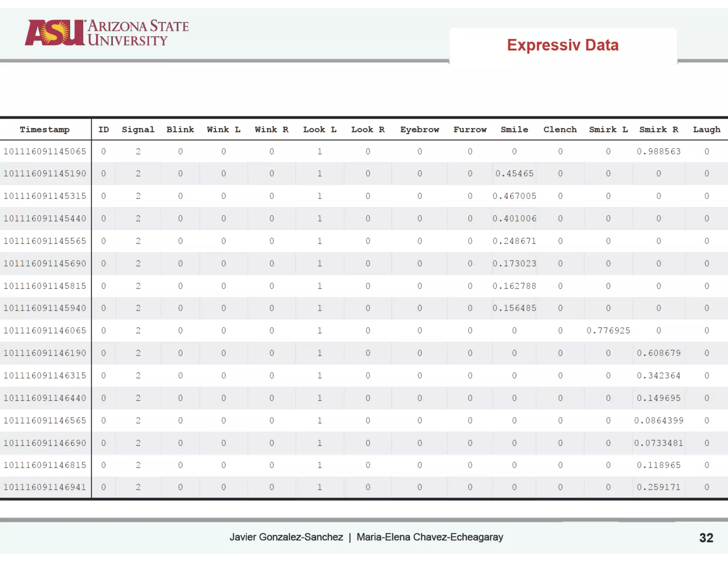Viewport: 728px width, 562px height.
Task: Click Smile value 0.45465
Action: tap(514, 174)
